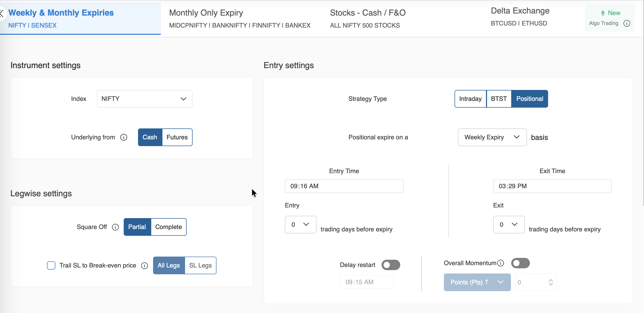Select Futures as underlying
The image size is (644, 313).
point(177,137)
